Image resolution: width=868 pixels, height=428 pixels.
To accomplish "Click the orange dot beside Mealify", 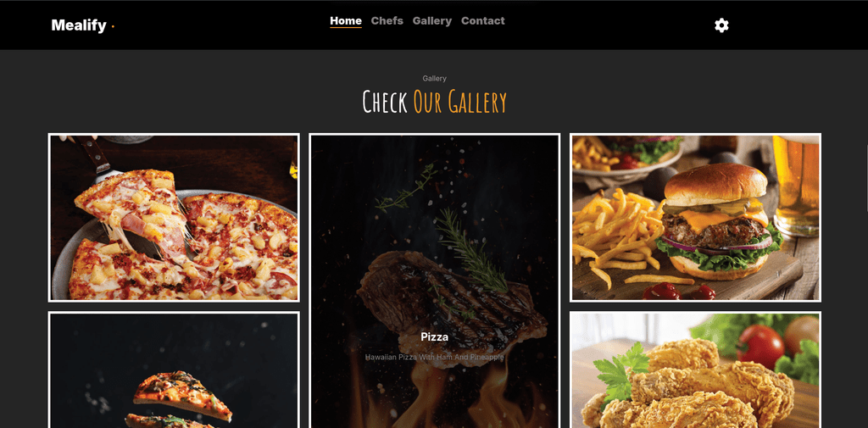I will point(113,26).
